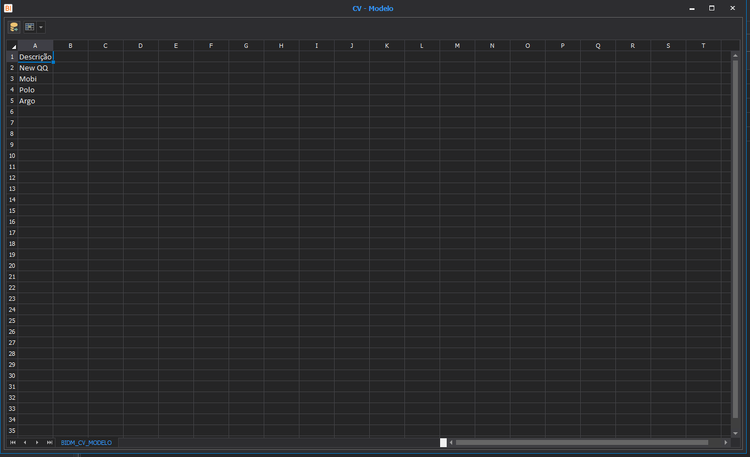Select the cell containing Argo

[35, 101]
